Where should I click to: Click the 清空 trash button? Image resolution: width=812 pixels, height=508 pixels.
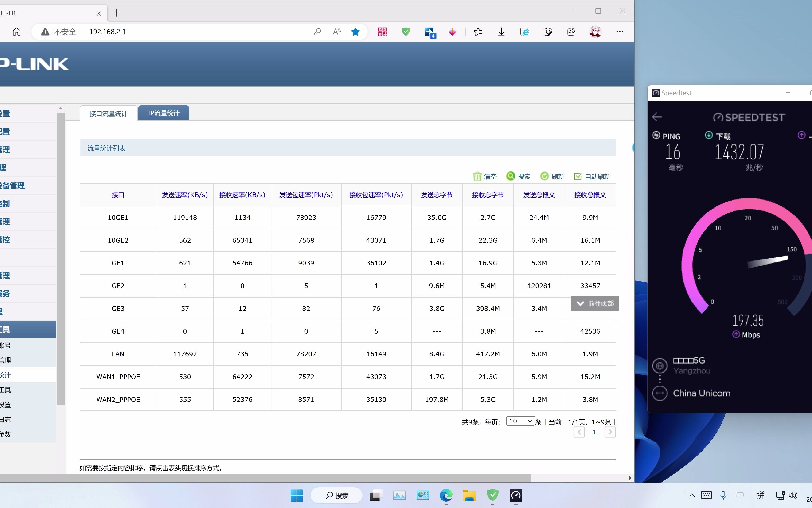[484, 176]
